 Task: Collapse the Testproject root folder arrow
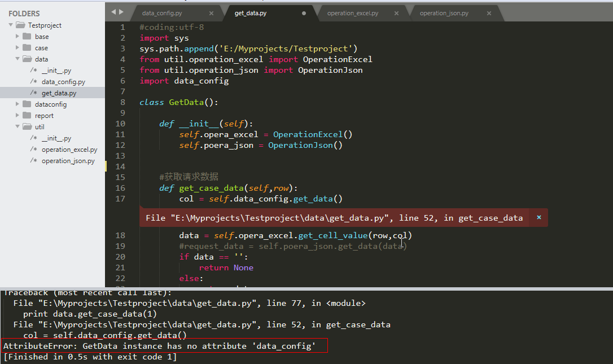[11, 25]
